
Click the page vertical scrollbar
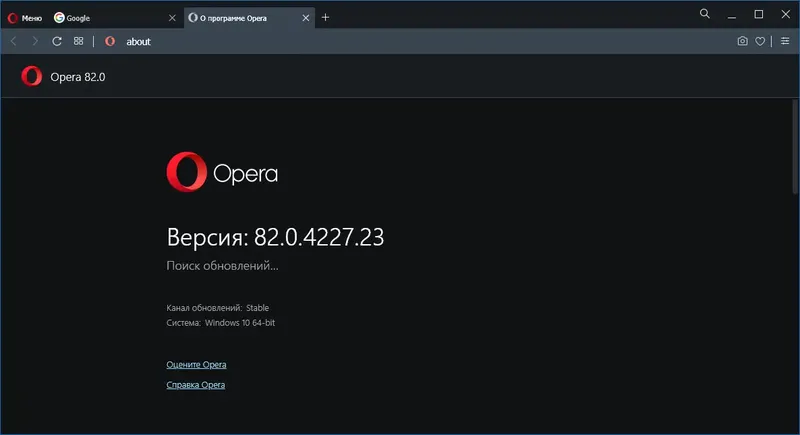(x=794, y=147)
